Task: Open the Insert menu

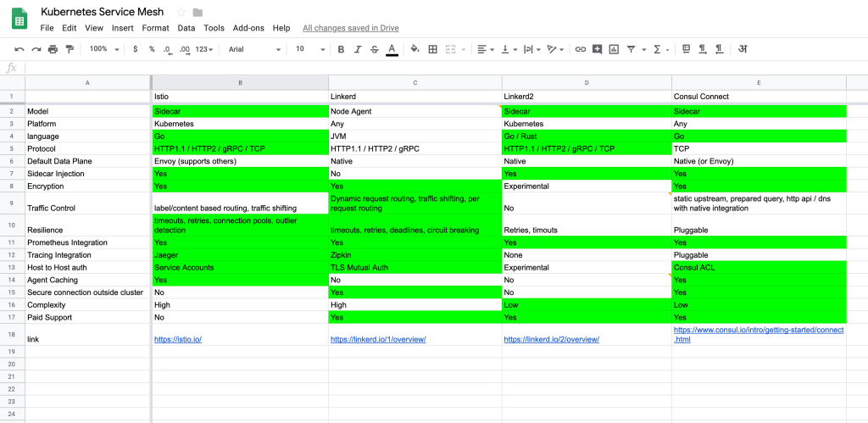Action: [x=122, y=28]
